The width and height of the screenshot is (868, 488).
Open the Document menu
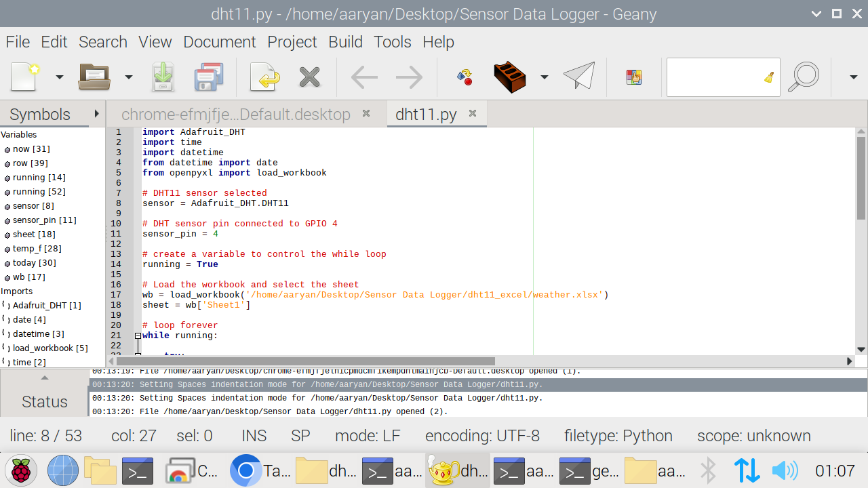[220, 42]
